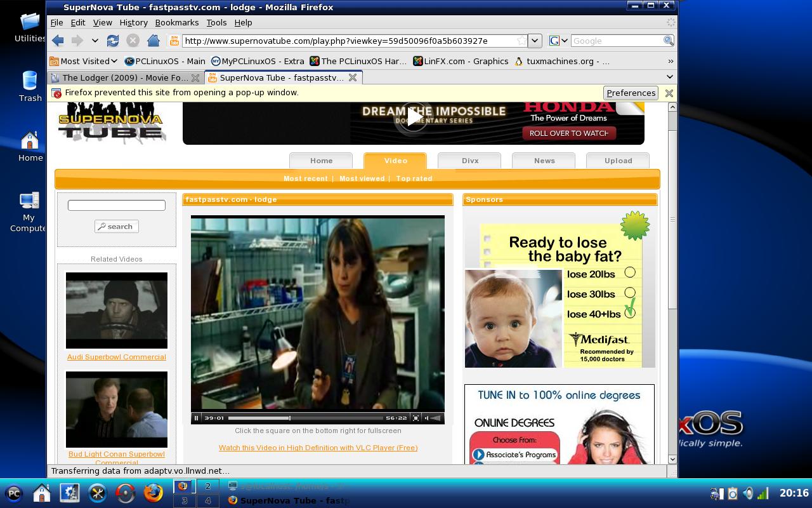Open Watch in High Definition with VLC link
The width and height of the screenshot is (812, 508).
point(318,448)
